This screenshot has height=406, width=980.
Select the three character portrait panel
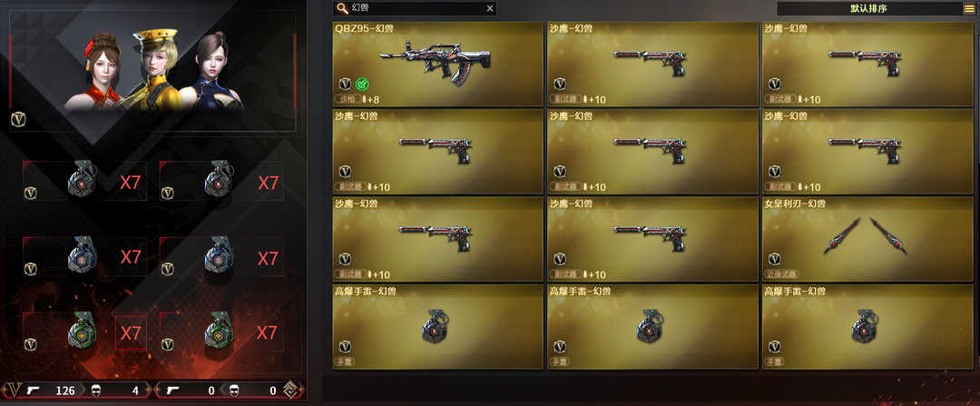[152, 71]
